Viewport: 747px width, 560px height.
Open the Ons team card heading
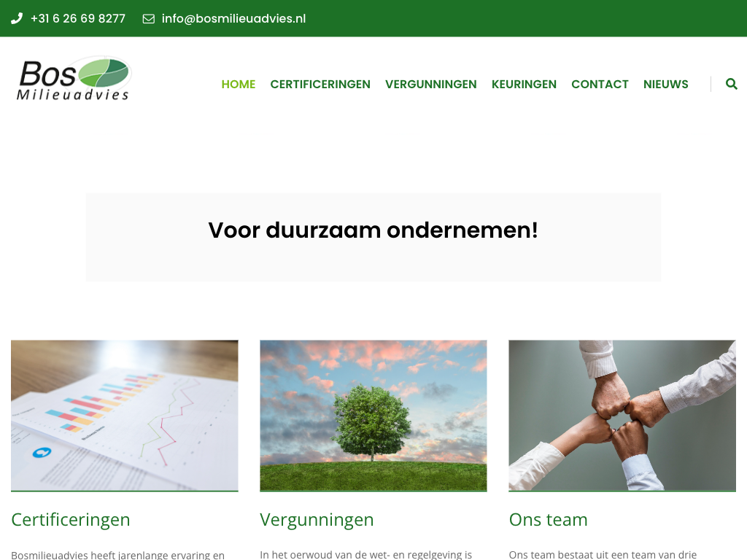tap(549, 519)
